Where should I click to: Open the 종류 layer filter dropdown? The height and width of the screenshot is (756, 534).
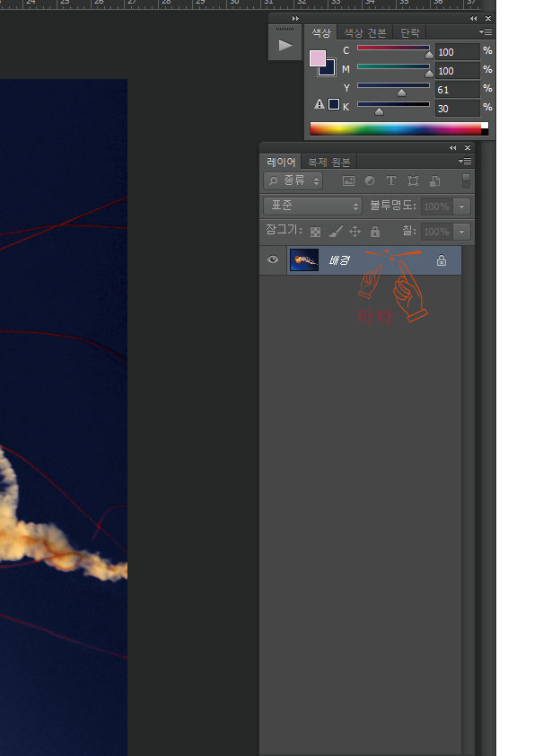tap(293, 180)
